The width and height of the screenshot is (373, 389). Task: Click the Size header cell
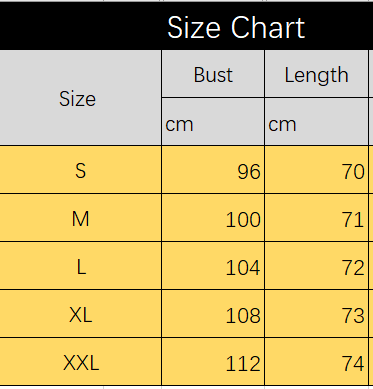[81, 98]
